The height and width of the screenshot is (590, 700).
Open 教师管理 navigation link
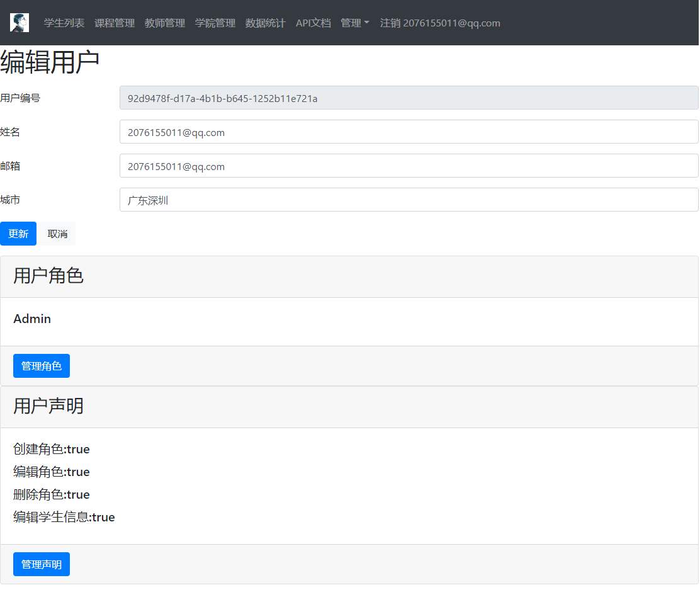[x=165, y=23]
